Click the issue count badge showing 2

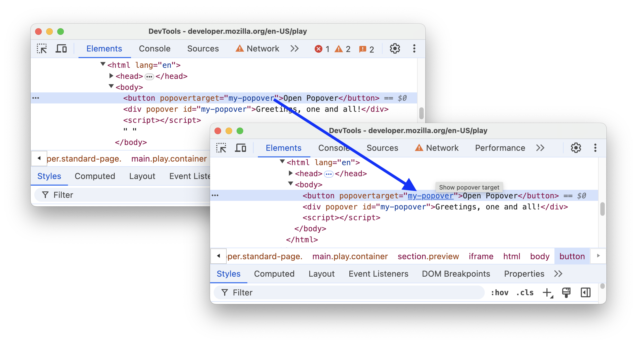(x=367, y=49)
